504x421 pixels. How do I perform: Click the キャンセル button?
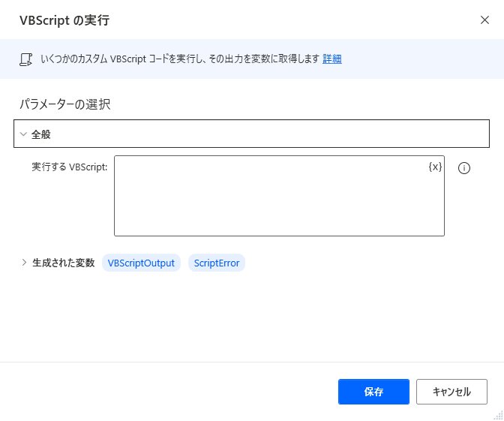[x=451, y=392]
